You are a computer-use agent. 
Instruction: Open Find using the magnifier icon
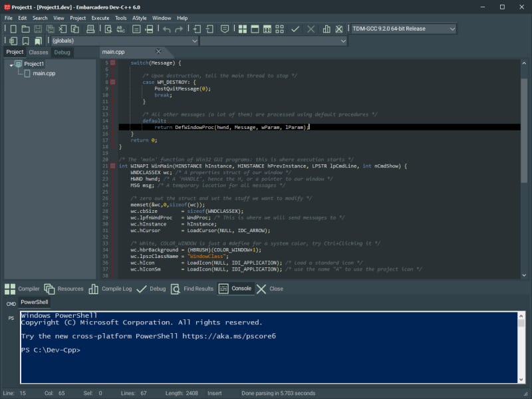[x=108, y=29]
